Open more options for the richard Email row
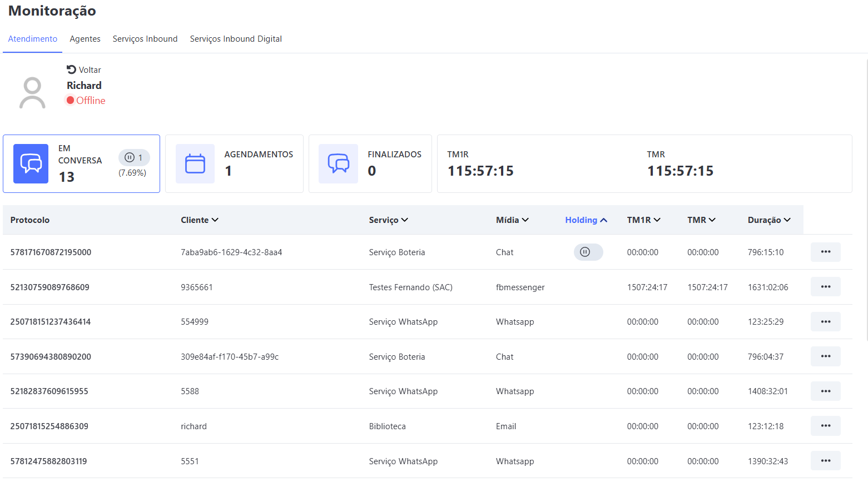Viewport: 868px width, 482px height. (825, 426)
